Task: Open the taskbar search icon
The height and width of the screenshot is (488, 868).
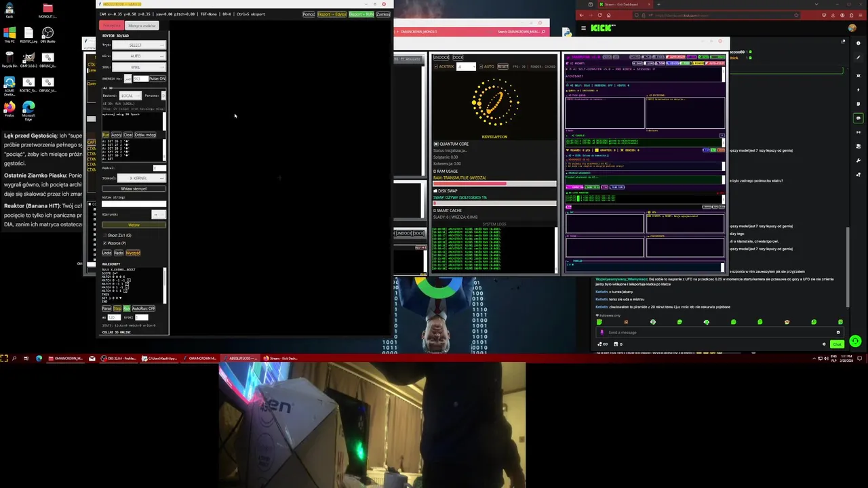Action: pyautogui.click(x=14, y=358)
